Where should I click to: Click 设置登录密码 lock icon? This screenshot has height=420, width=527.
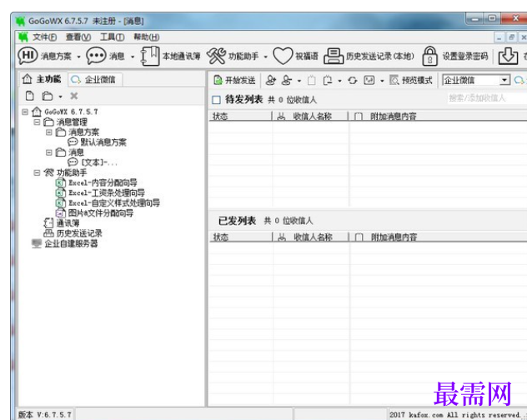tap(430, 56)
